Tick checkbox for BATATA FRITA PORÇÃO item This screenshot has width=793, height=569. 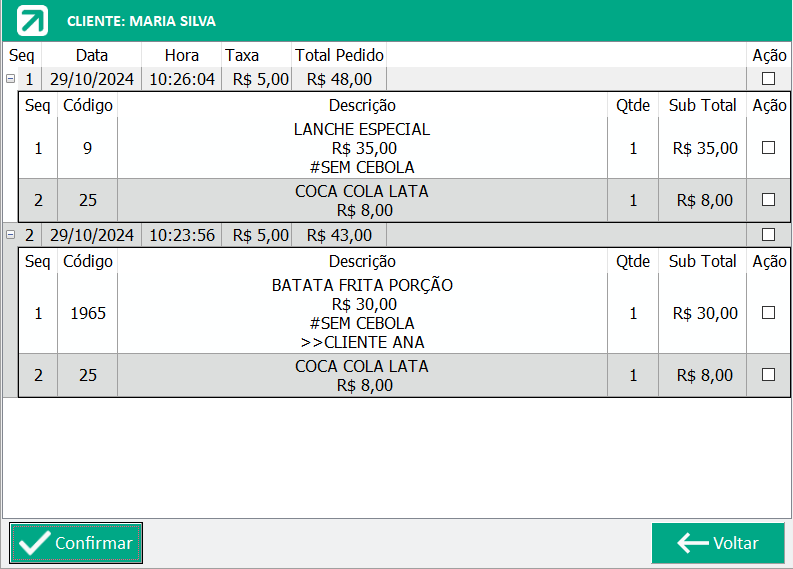[768, 313]
